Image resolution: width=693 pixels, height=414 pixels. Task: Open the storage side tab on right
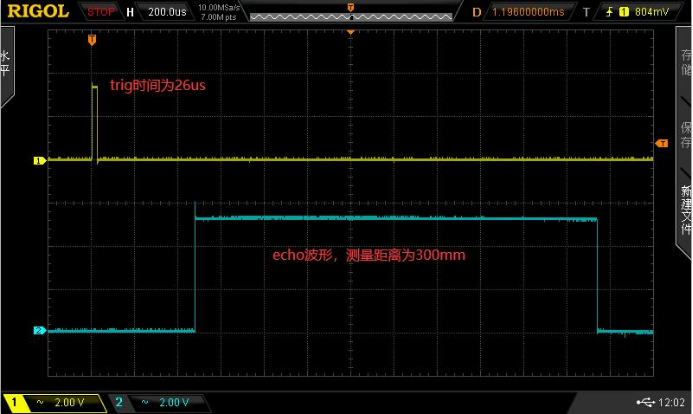coord(685,62)
